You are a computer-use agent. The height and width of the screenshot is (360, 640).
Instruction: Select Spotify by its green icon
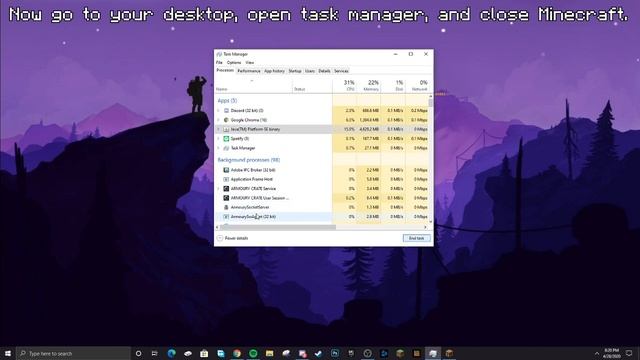(226, 139)
